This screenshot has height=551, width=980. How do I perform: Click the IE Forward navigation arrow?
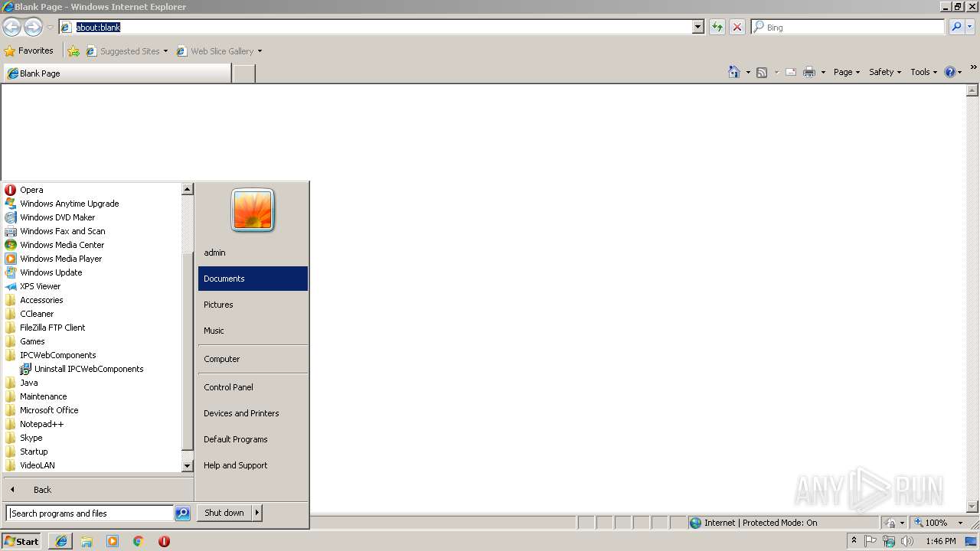[x=33, y=28]
